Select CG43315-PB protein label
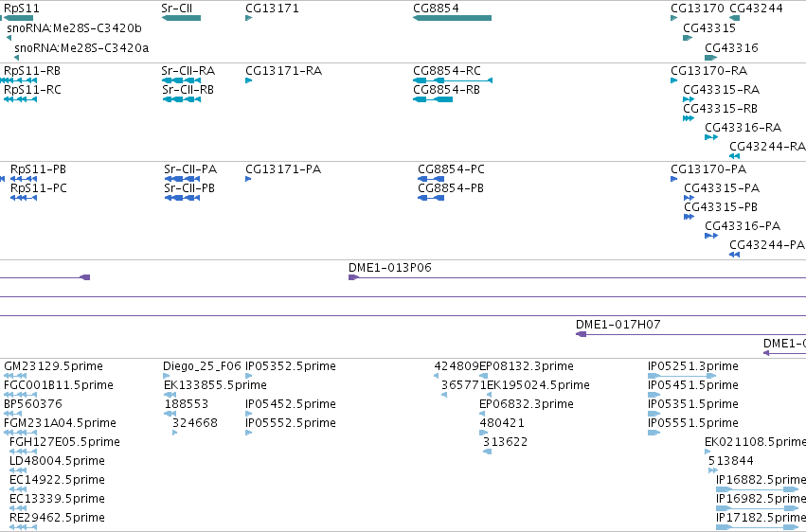 [721, 207]
